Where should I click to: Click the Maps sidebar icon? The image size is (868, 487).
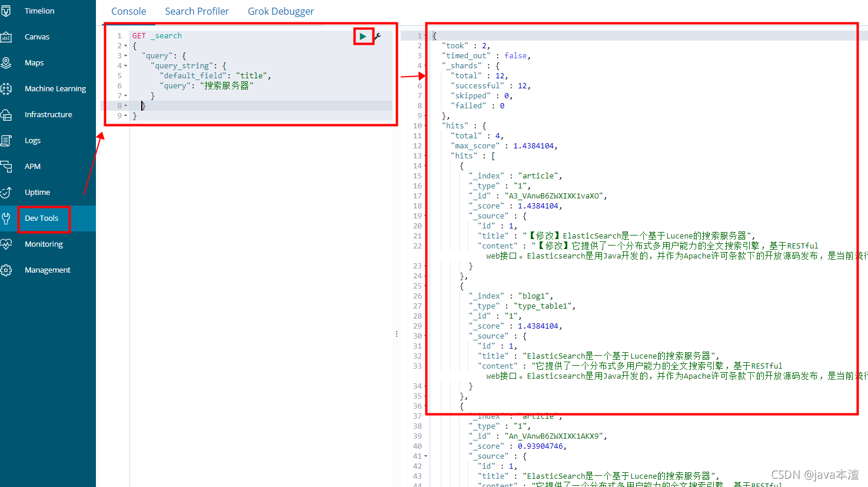coord(6,63)
